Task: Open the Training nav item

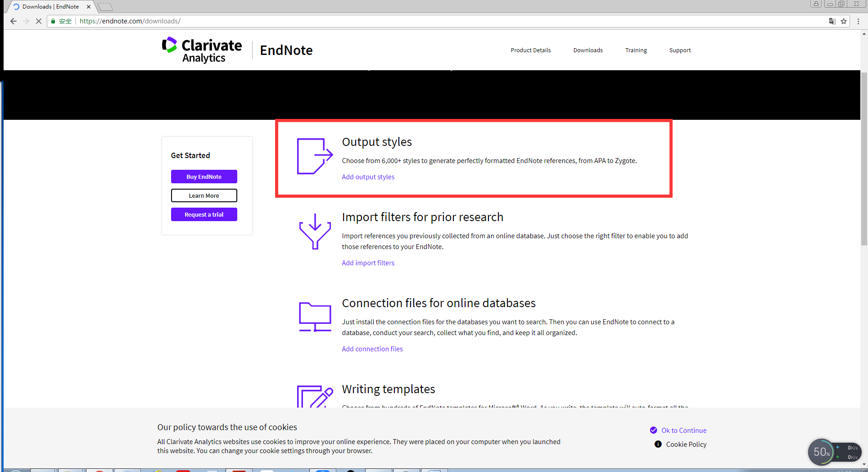Action: click(x=636, y=50)
